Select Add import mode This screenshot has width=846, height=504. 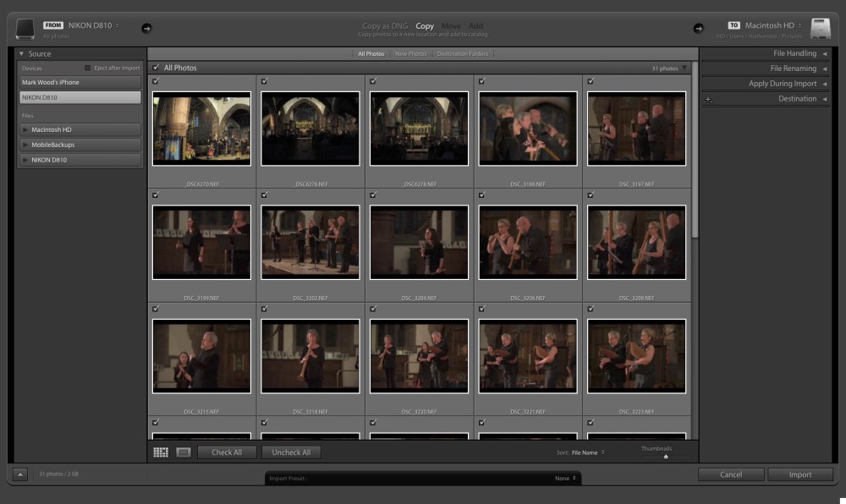475,26
